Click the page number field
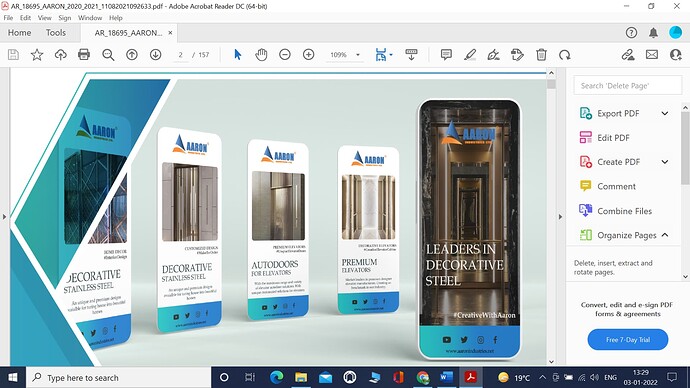Screen dimensions: 690x388 click(x=180, y=55)
